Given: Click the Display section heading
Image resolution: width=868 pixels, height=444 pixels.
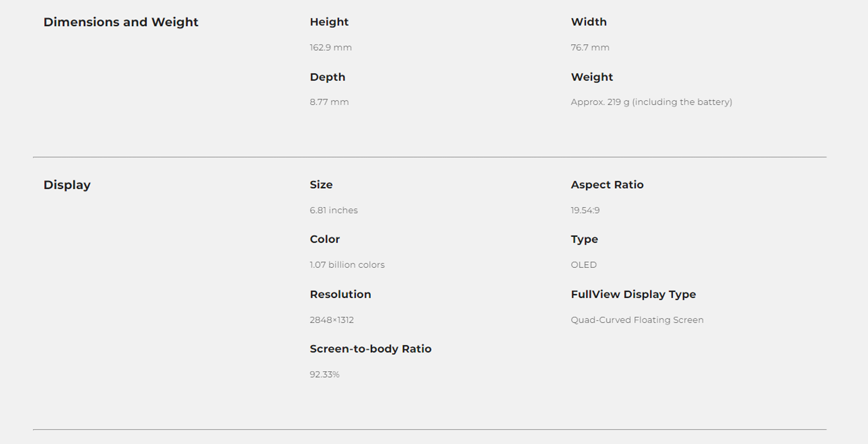Looking at the screenshot, I should tap(67, 185).
